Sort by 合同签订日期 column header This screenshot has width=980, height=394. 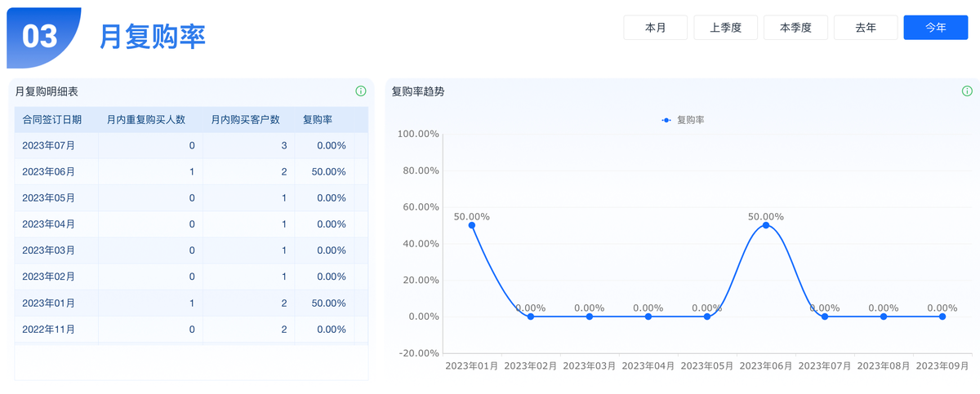pos(52,120)
